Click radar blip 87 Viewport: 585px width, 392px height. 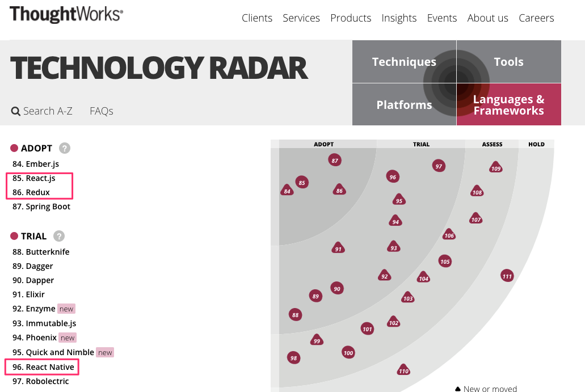(335, 161)
